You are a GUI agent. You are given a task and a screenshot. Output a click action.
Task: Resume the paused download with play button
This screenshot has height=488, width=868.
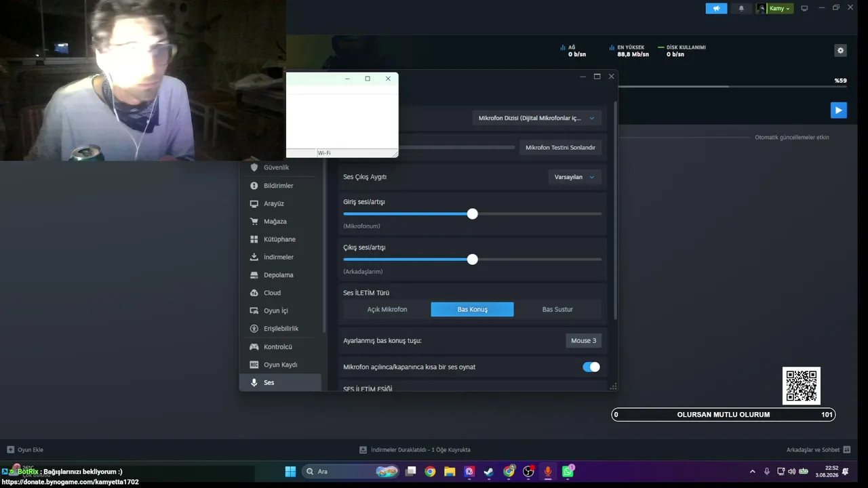pyautogui.click(x=839, y=110)
